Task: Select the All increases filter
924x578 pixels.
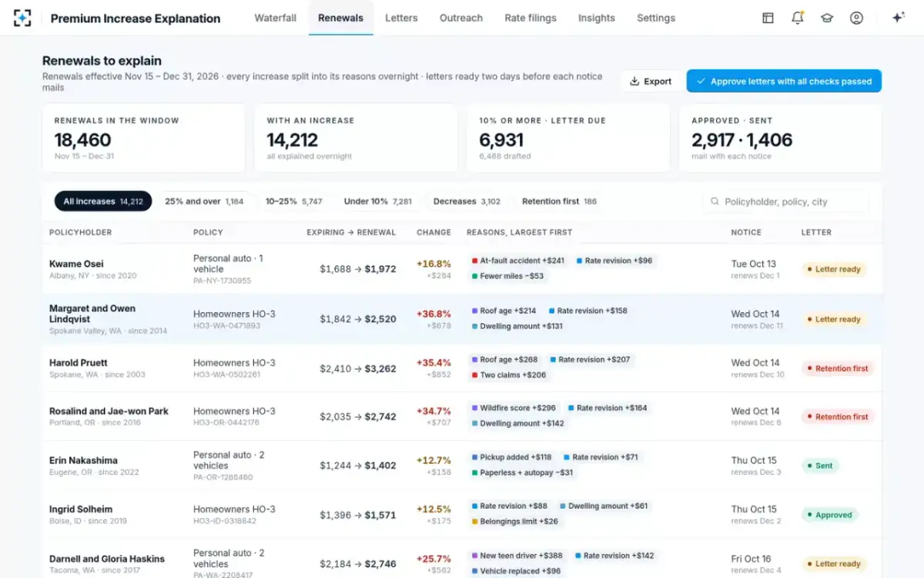Action: coord(103,201)
